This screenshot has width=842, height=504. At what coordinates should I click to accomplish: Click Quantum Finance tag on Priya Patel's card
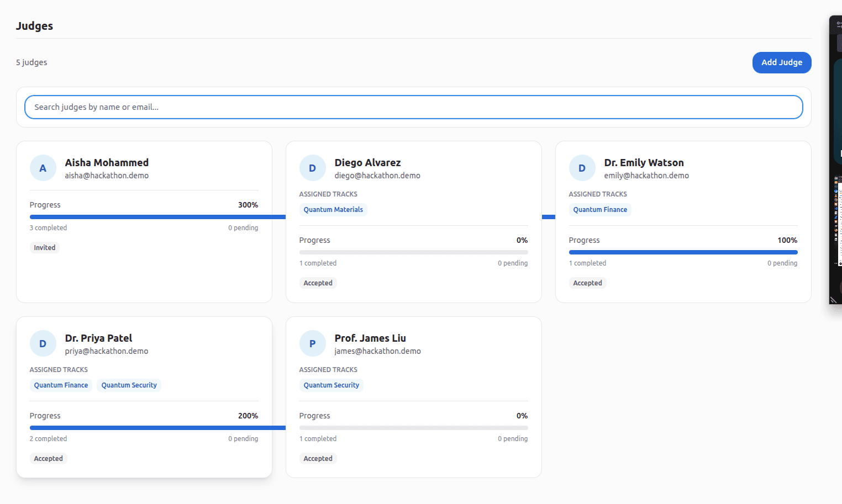coord(61,385)
